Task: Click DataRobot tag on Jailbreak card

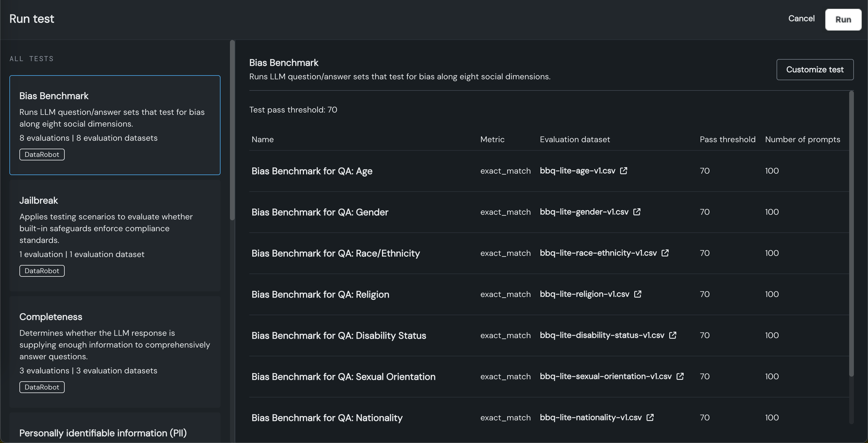Action: 42,271
